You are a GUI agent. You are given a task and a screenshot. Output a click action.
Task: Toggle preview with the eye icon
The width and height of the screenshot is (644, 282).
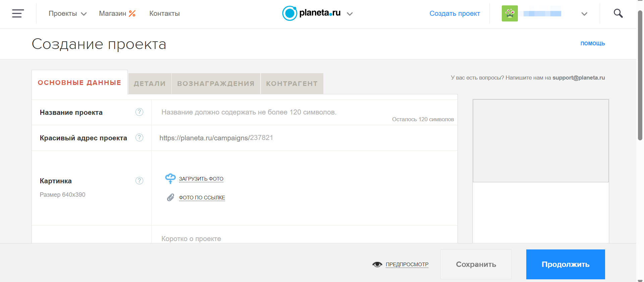pyautogui.click(x=377, y=264)
